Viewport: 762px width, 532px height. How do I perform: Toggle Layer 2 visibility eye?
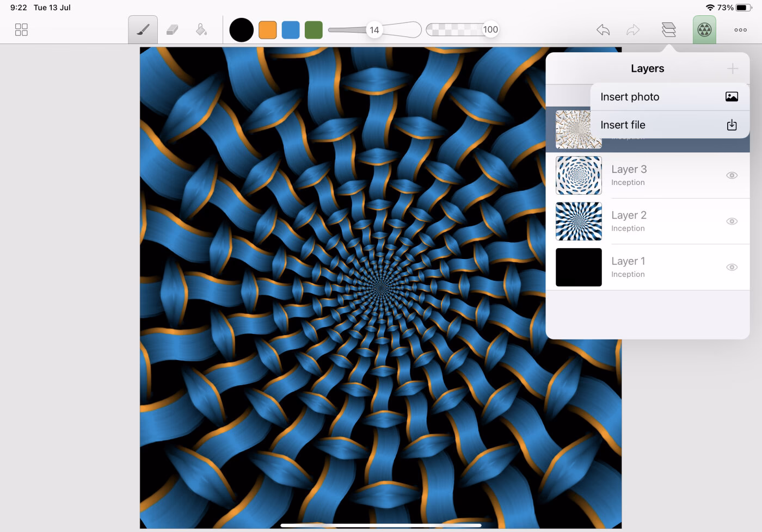coord(732,221)
